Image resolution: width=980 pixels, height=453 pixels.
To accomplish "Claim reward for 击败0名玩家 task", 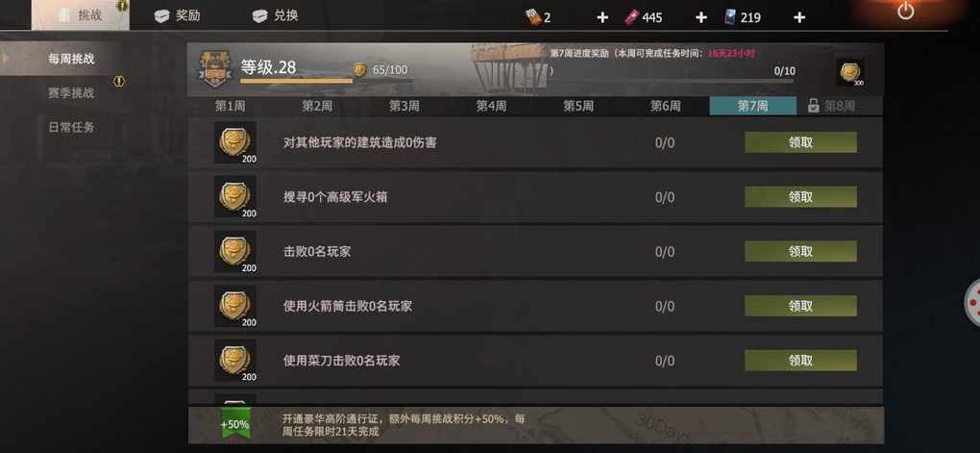I will click(x=800, y=252).
